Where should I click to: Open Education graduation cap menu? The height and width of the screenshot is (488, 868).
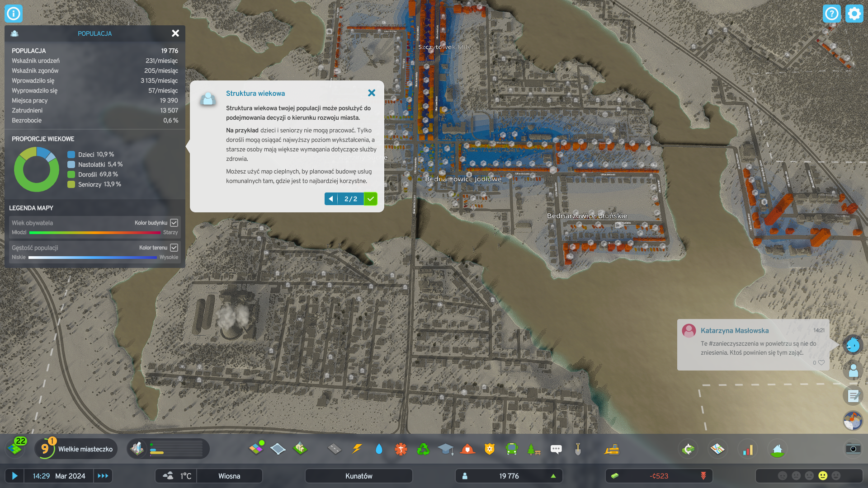445,449
